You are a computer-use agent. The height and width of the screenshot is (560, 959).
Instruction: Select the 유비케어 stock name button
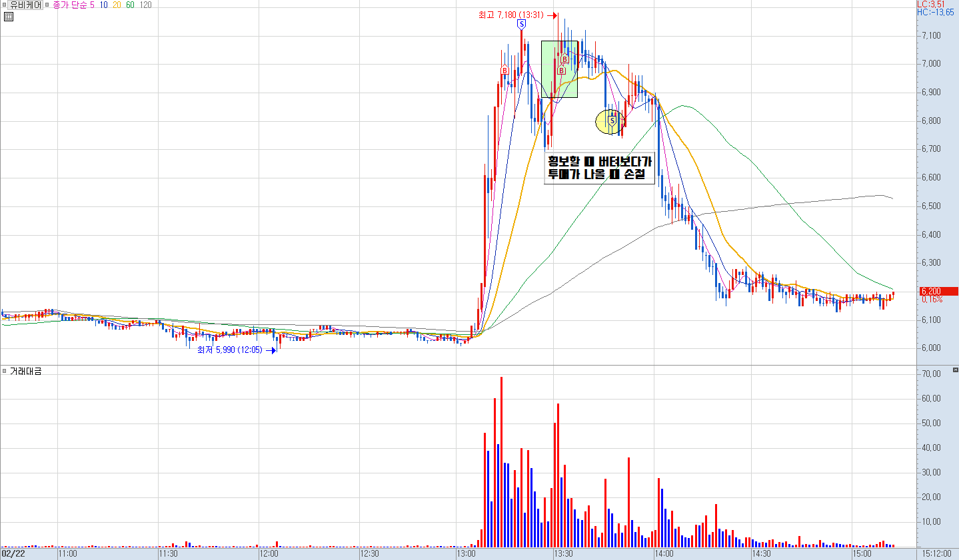26,5
